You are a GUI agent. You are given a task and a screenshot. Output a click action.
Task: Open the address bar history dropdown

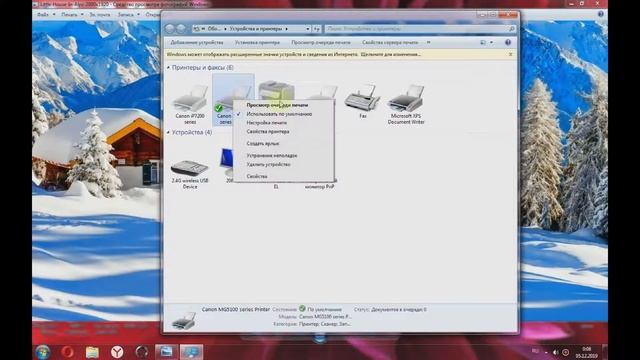pyautogui.click(x=308, y=29)
